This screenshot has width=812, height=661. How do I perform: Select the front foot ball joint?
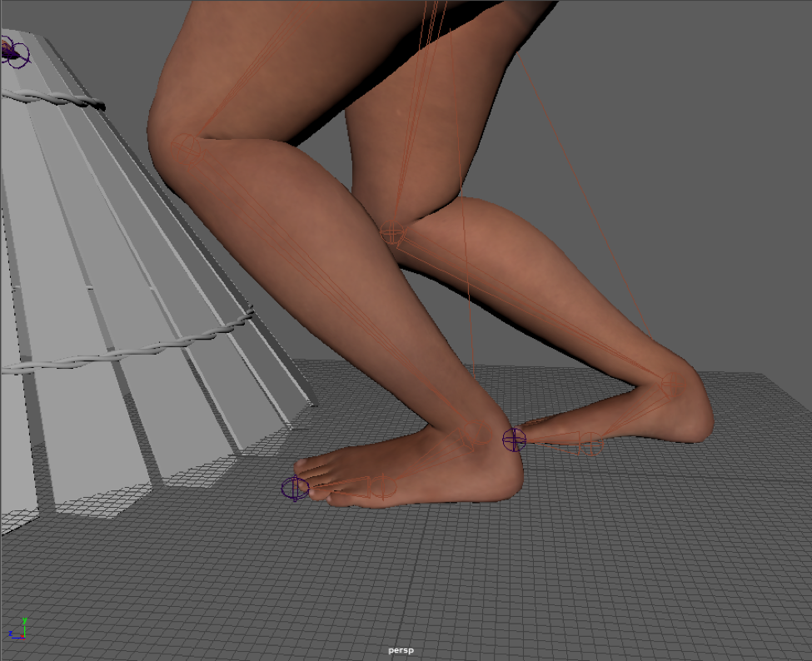pyautogui.click(x=384, y=486)
